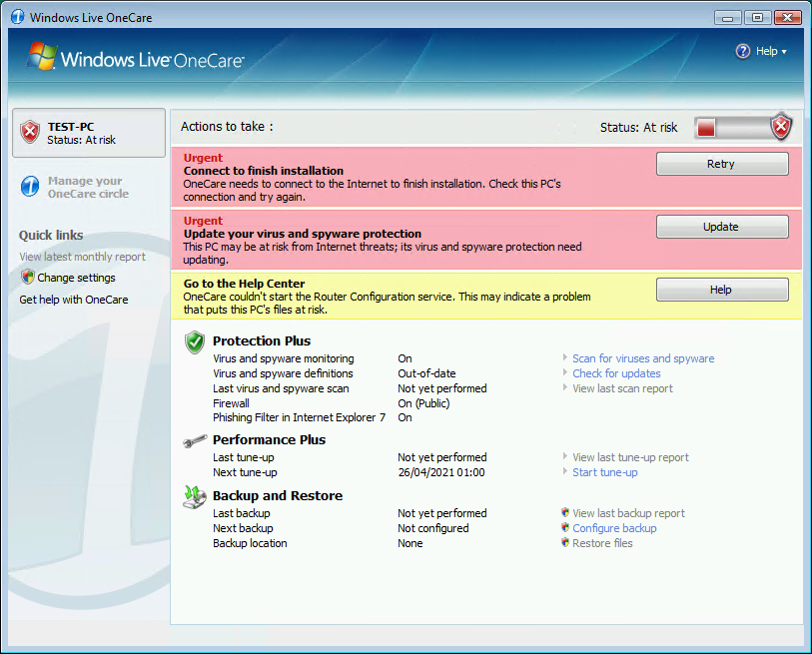Image resolution: width=812 pixels, height=654 pixels.
Task: Click shield icon beside View last backup report
Action: pyautogui.click(x=565, y=512)
